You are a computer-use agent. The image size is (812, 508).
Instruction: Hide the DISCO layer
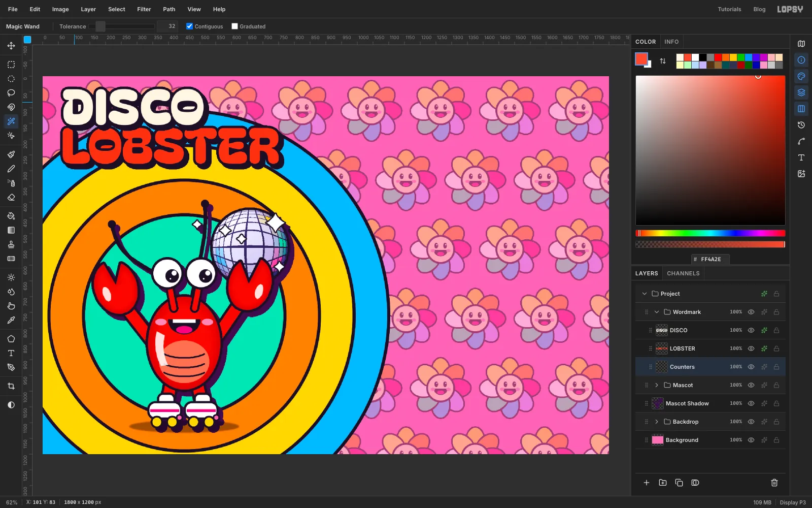pyautogui.click(x=751, y=330)
